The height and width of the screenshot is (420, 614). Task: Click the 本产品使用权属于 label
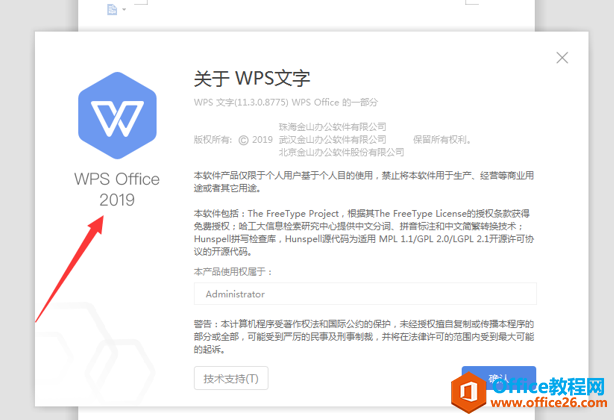(233, 272)
